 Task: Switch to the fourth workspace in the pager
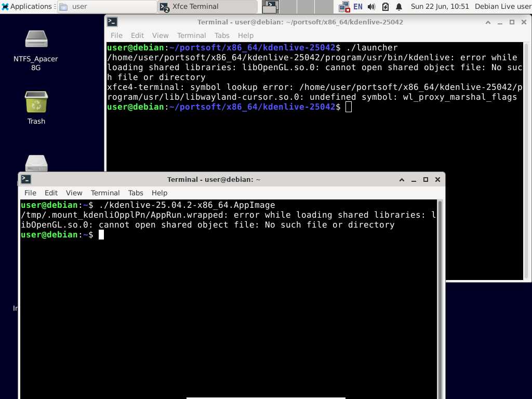324,6
